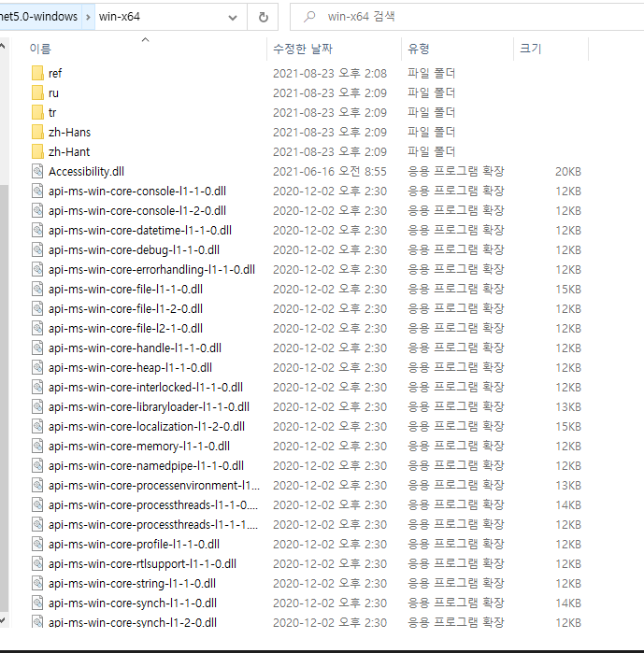Viewport: 644px width, 653px height.
Task: Click the api-ms-win-core-heap-l1-1-0.dll file icon
Action: point(37,367)
